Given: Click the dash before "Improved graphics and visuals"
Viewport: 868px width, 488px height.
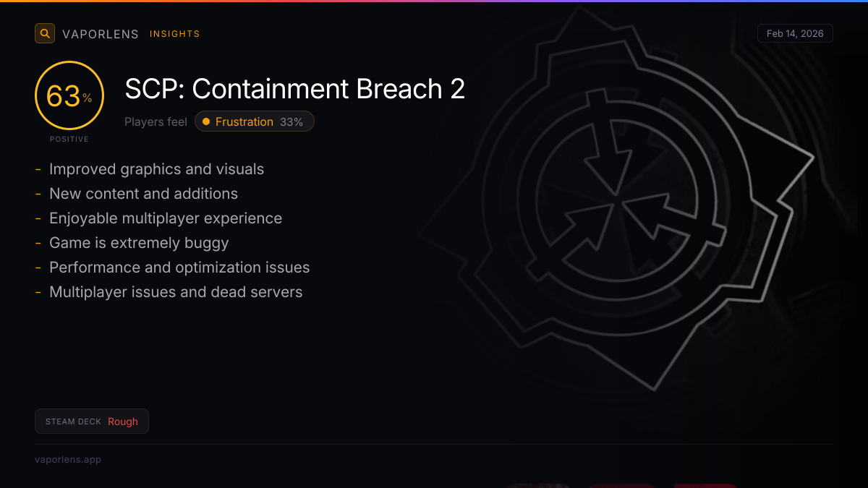Looking at the screenshot, I should tap(38, 170).
